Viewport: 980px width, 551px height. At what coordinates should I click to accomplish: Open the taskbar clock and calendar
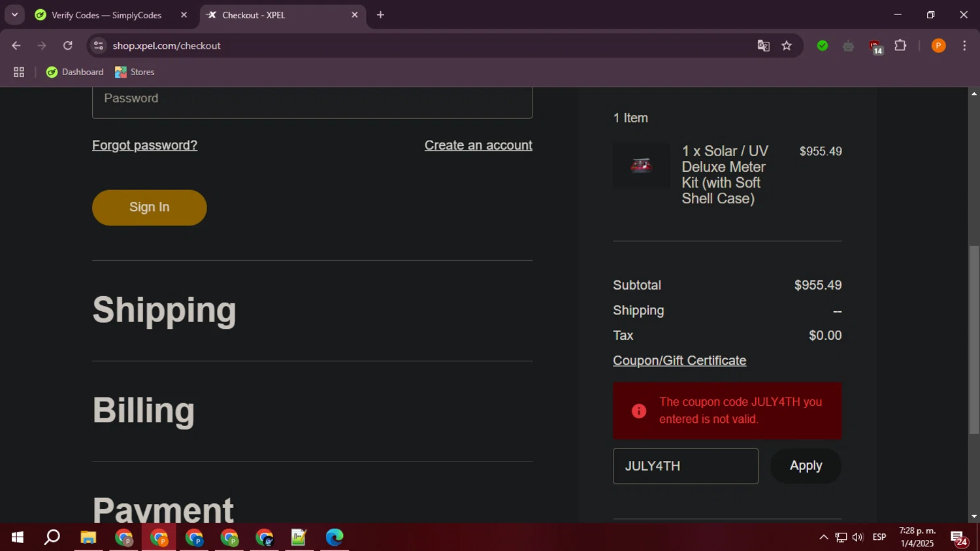coord(917,537)
